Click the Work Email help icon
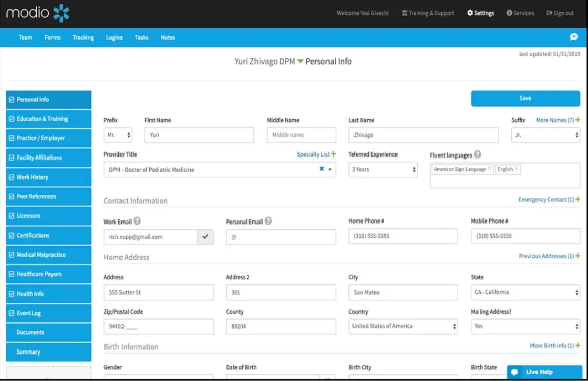Screen dimensions: 588x381 (137, 221)
